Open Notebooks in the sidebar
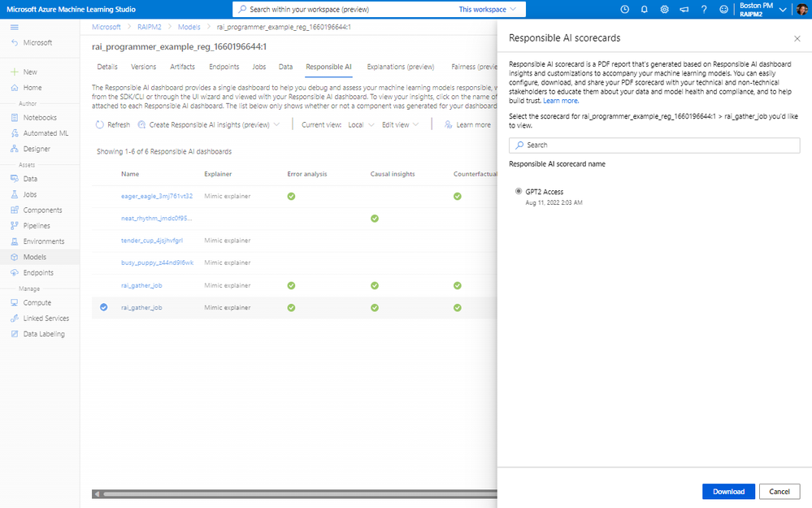Viewport: 812px width, 508px height. (x=34, y=118)
